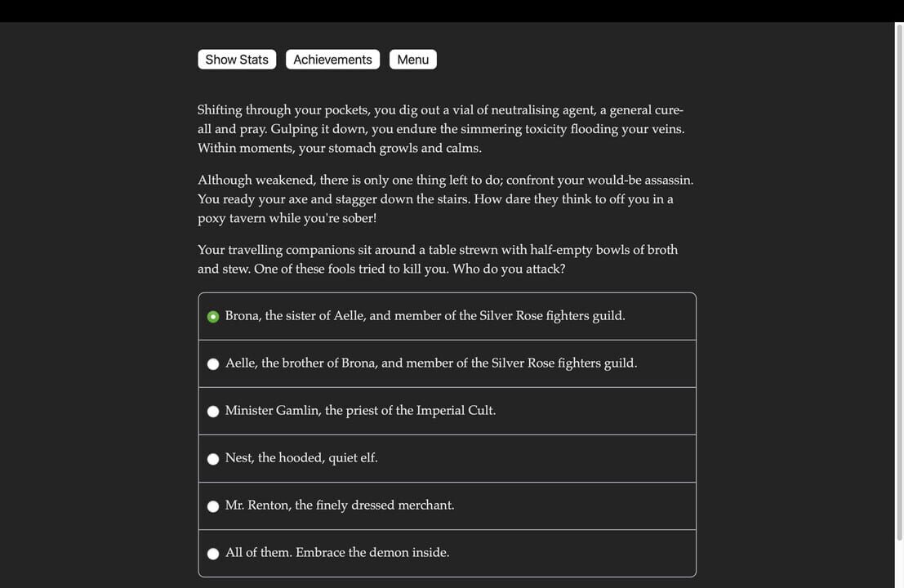Screen dimensions: 904x588
Task: Click the option row mentioning Silver Rose fighters guild
Action: coord(425,316)
